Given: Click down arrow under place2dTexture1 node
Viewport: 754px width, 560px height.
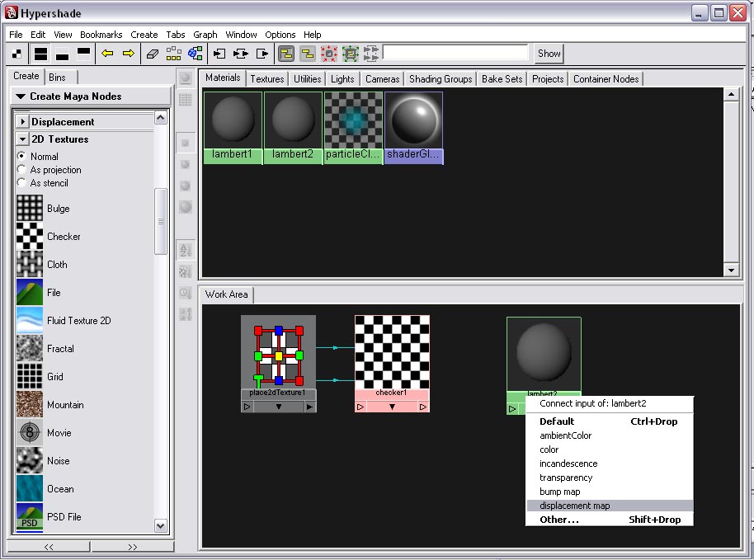Looking at the screenshot, I should [279, 407].
